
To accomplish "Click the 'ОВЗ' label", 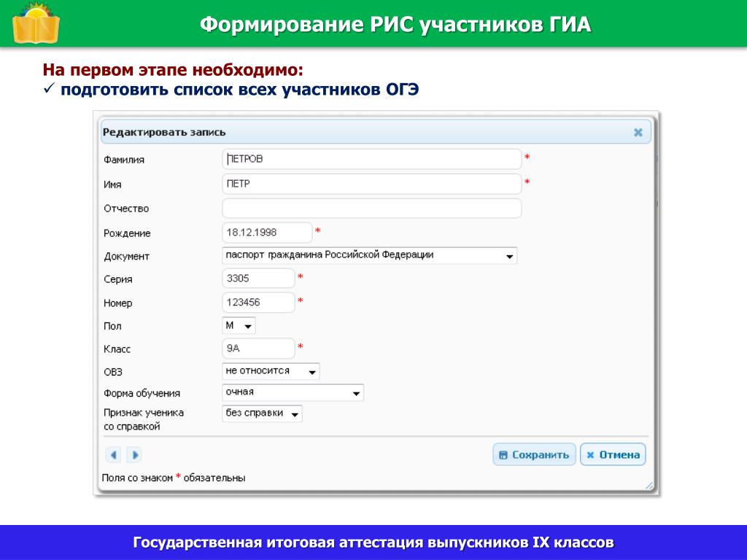I will coord(113,372).
